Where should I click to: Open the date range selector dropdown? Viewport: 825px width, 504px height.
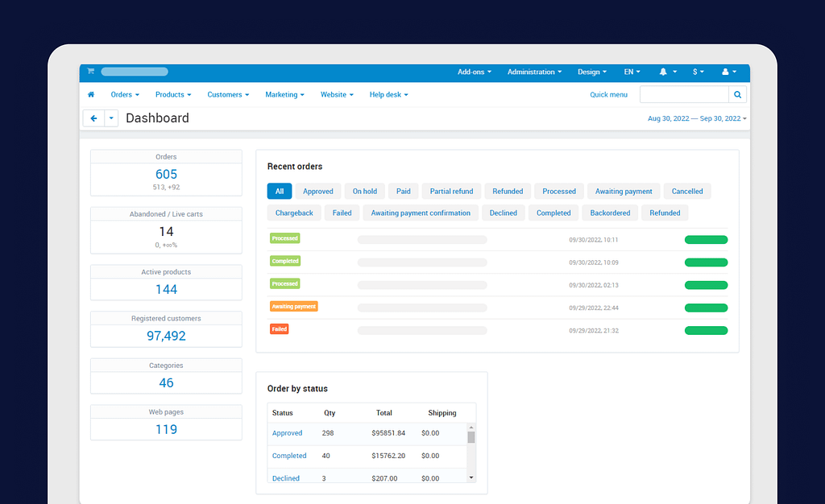[x=697, y=118]
